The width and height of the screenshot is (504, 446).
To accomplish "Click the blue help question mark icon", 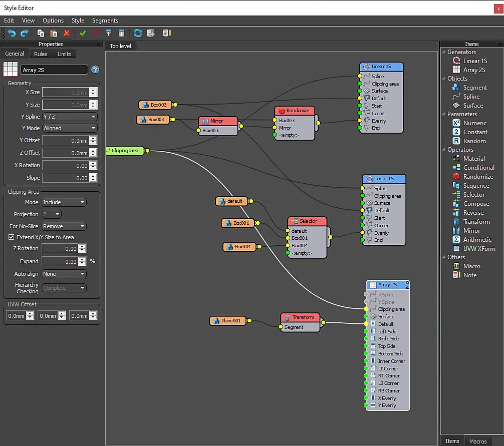I will (95, 70).
